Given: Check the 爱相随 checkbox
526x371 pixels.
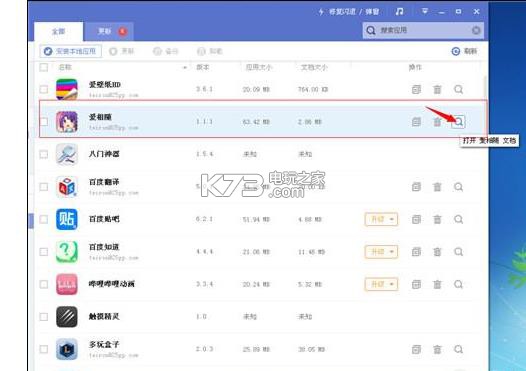Looking at the screenshot, I should point(44,122).
